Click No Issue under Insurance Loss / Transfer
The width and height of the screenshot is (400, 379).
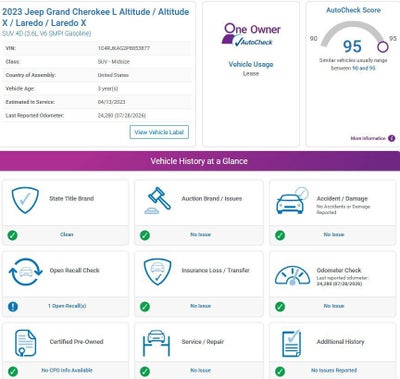coord(200,306)
